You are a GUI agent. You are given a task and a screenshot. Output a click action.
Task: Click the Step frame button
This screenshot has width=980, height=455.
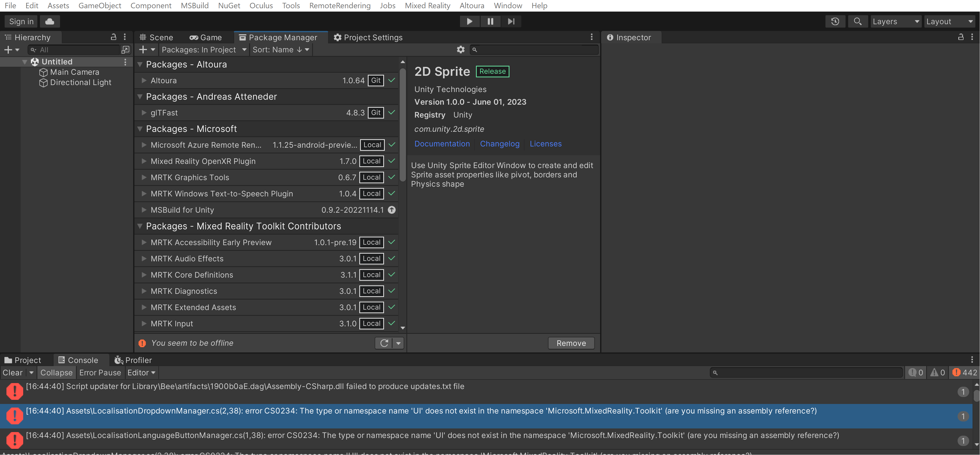[511, 21]
